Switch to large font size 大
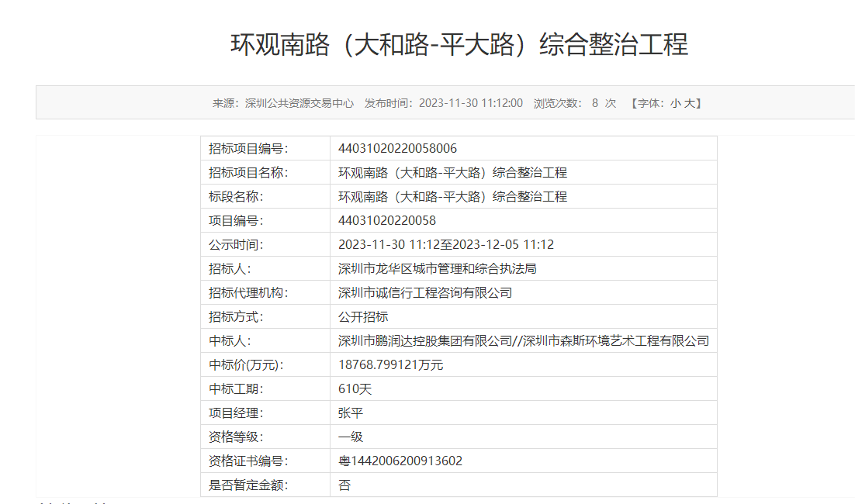The image size is (855, 504). [x=688, y=103]
